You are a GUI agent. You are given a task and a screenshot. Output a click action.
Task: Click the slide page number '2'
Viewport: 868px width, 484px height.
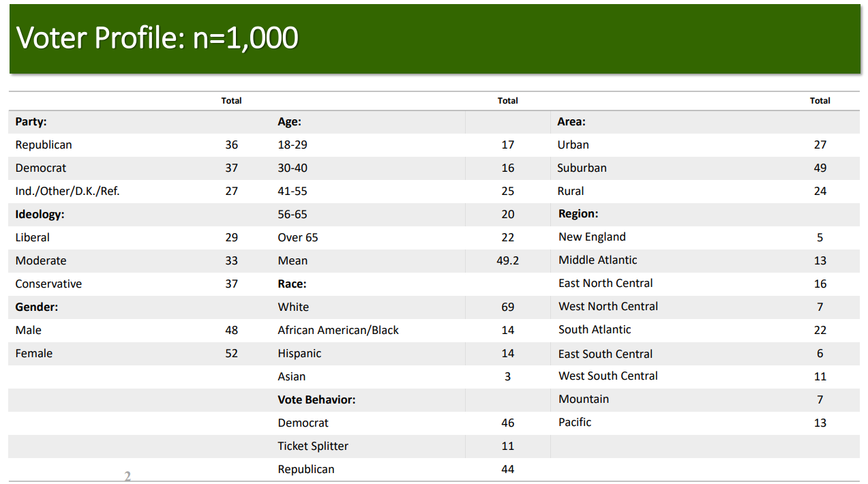[128, 477]
